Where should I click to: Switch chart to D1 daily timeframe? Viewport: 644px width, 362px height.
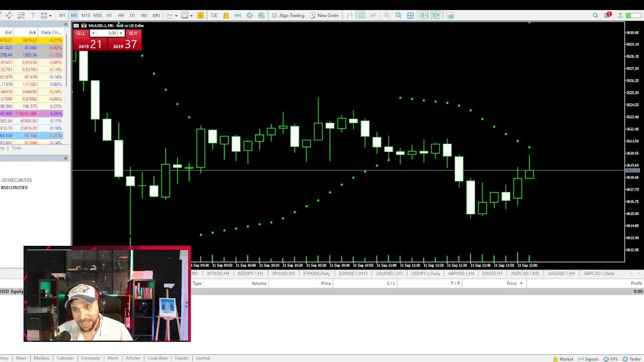click(x=132, y=16)
